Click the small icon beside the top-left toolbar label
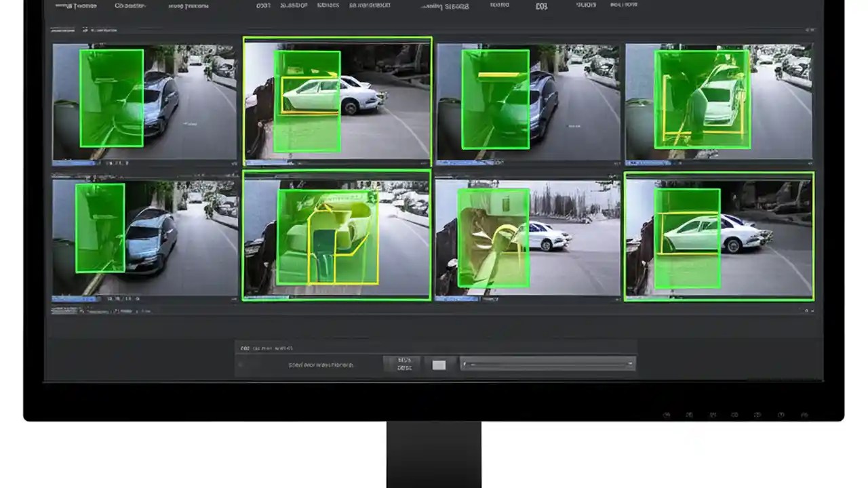868x488 pixels. 87,30
